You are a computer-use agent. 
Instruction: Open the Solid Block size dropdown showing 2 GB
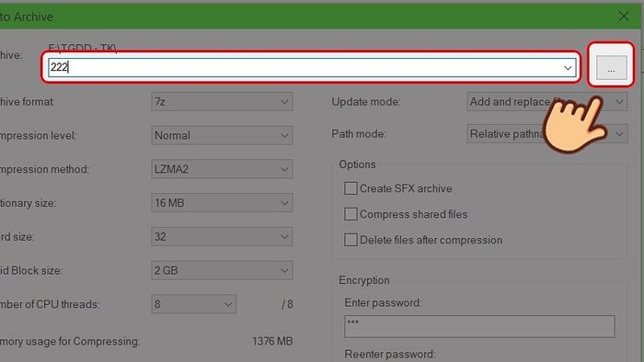222,270
